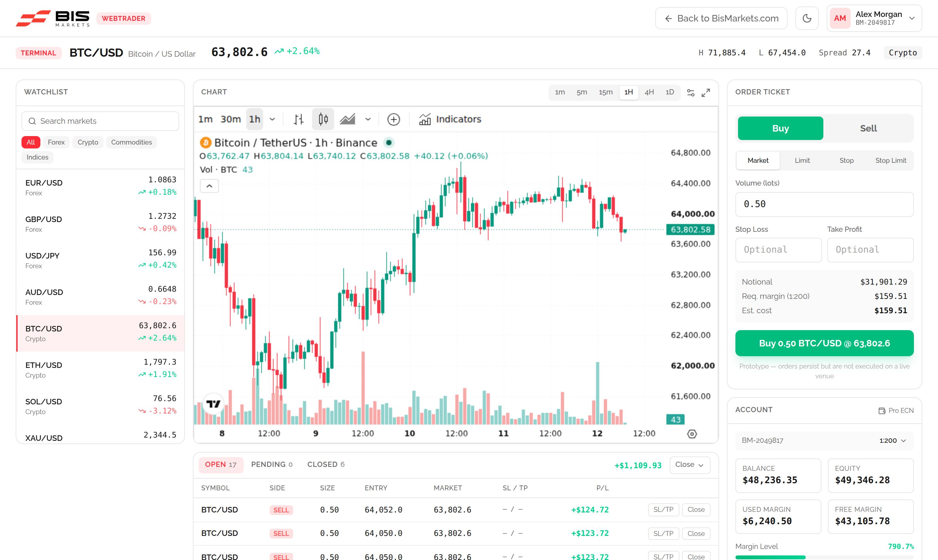Click the Take Profit input field
This screenshot has width=938, height=560.
[870, 250]
